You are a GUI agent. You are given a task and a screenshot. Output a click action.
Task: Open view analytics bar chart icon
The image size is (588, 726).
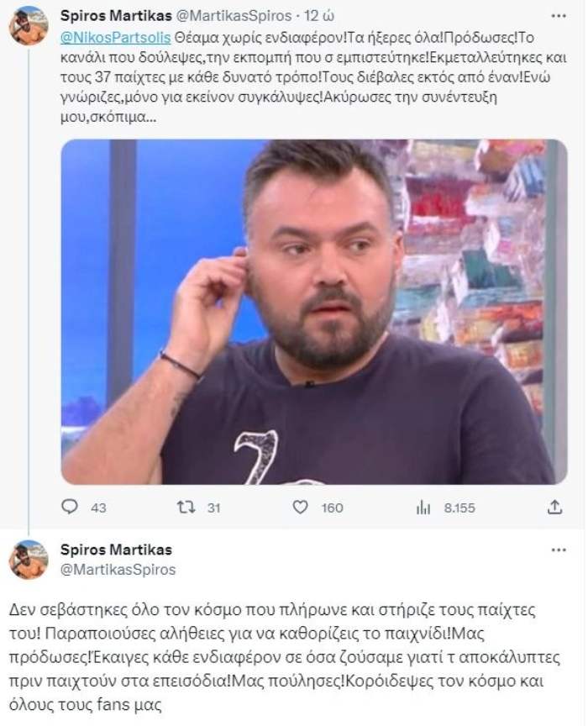423,508
